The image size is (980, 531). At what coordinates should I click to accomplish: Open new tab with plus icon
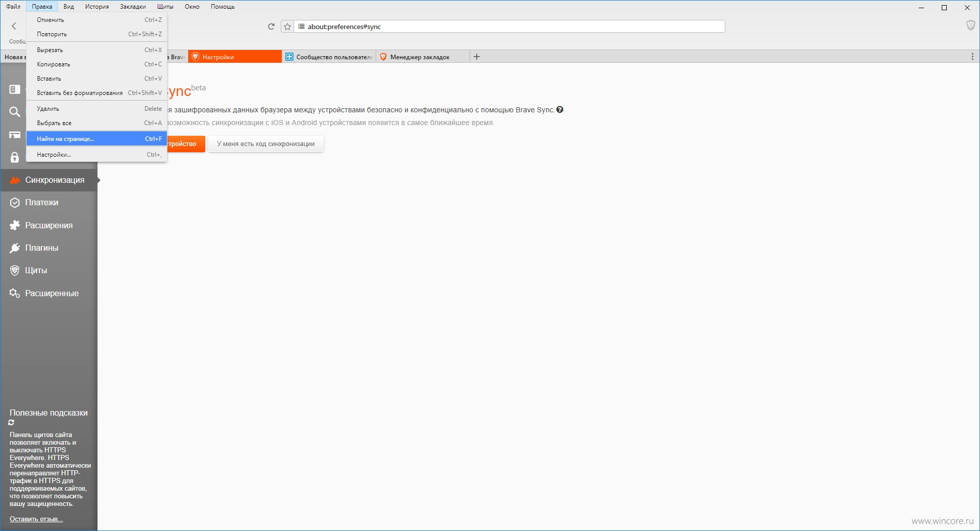[x=477, y=57]
